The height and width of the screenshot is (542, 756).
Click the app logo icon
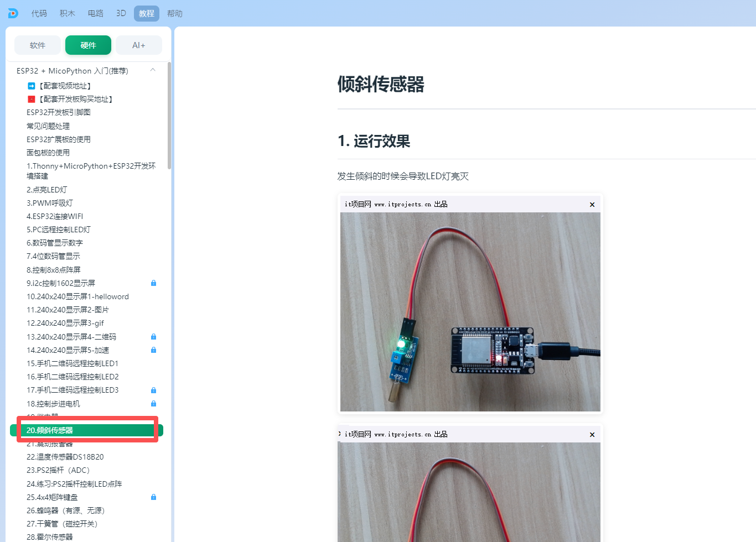pyautogui.click(x=13, y=13)
